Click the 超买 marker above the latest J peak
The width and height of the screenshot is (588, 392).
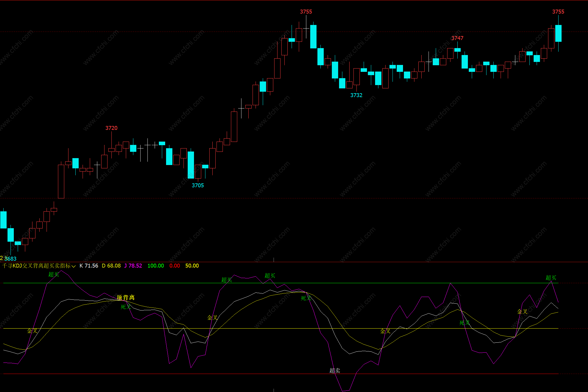tap(551, 278)
